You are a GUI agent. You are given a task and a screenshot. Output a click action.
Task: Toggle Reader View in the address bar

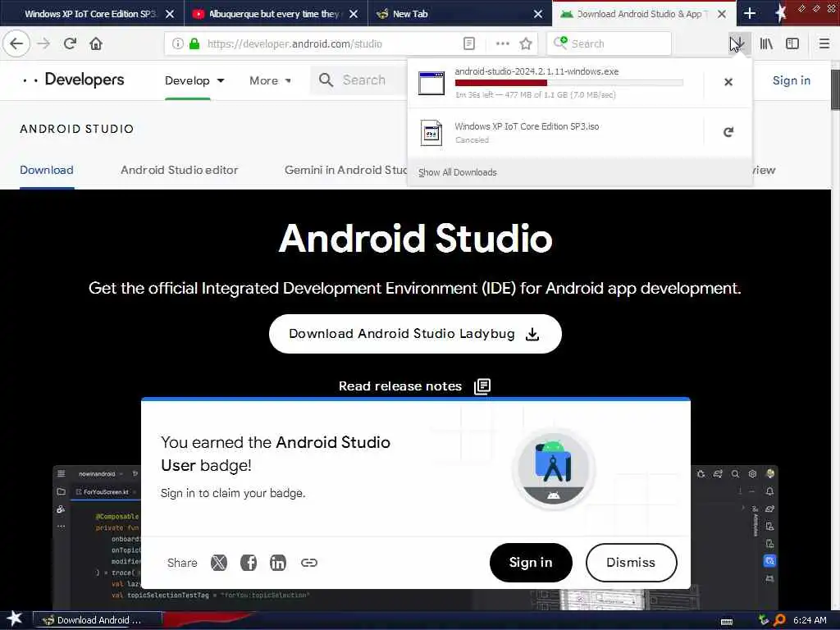pos(468,44)
